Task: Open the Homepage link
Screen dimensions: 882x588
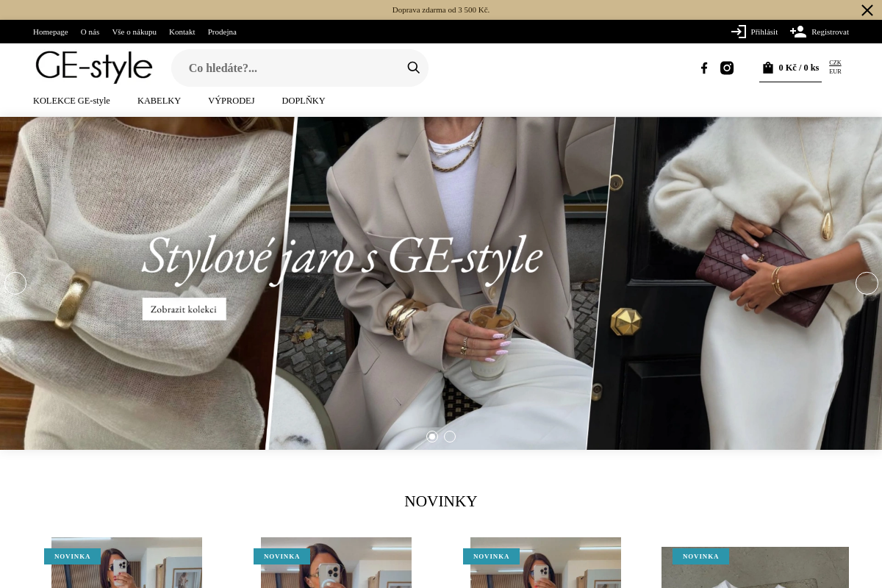Action: point(51,32)
